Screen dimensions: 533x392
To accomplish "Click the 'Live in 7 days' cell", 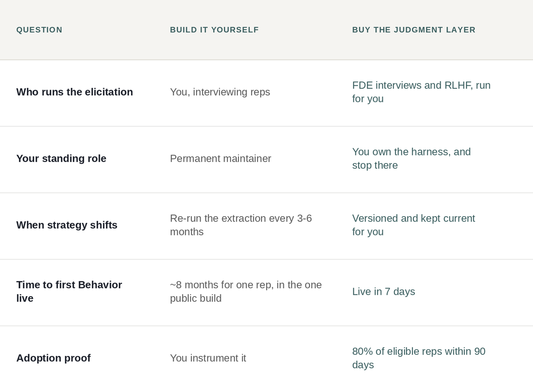I will 383,292.
